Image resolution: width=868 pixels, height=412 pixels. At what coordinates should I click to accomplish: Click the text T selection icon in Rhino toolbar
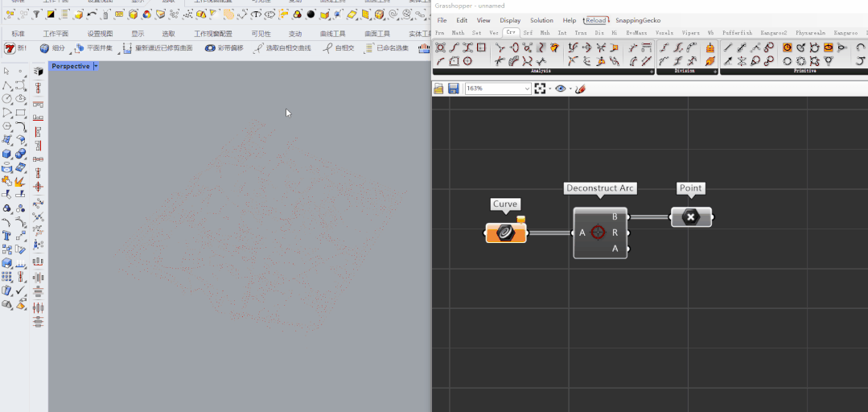point(257,14)
